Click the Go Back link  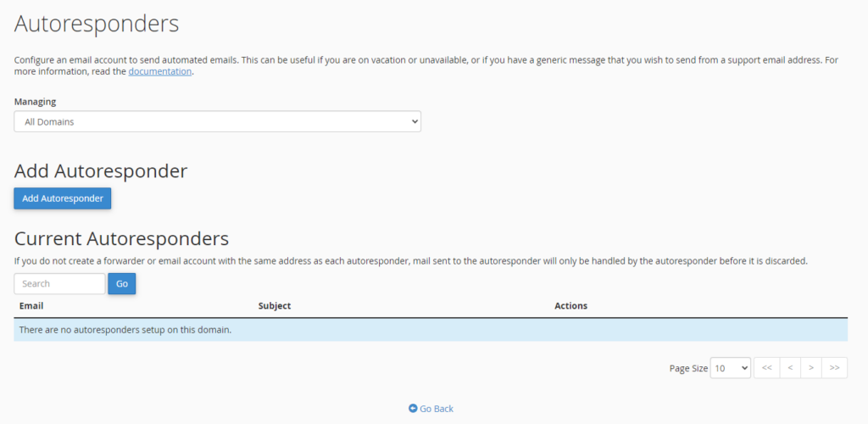[x=431, y=409]
